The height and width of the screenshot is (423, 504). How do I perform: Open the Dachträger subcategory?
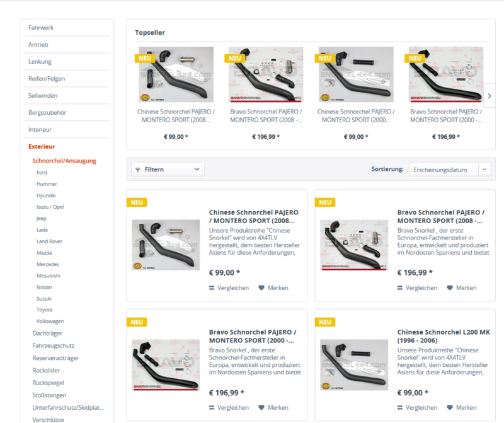click(x=47, y=333)
